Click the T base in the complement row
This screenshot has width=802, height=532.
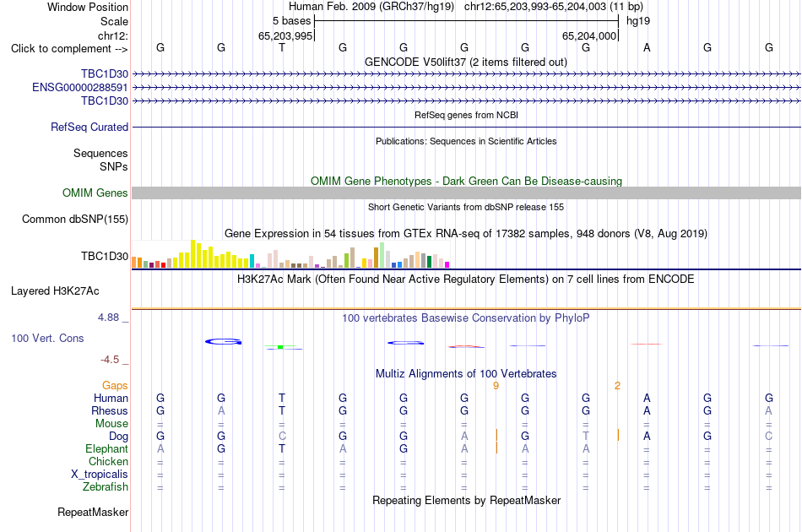click(x=282, y=47)
